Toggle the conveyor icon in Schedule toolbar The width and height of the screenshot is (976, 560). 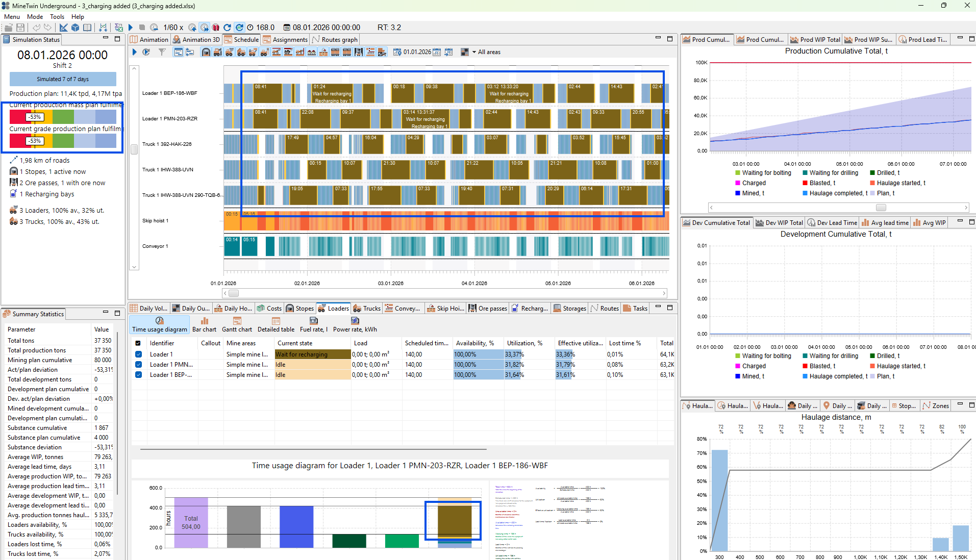(x=370, y=52)
